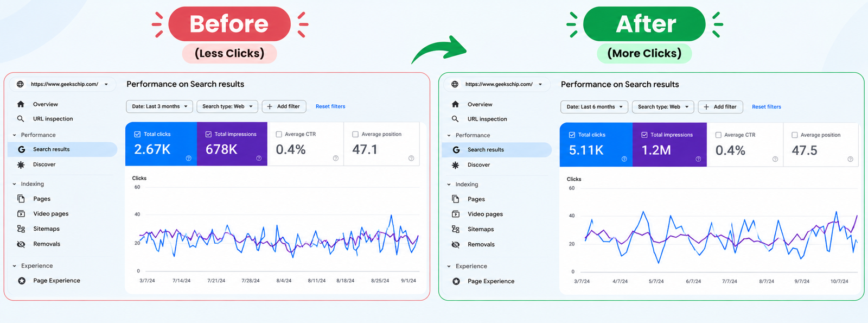Click the globe icon in the After panel
Screen dimensions: 868x323
(455, 84)
